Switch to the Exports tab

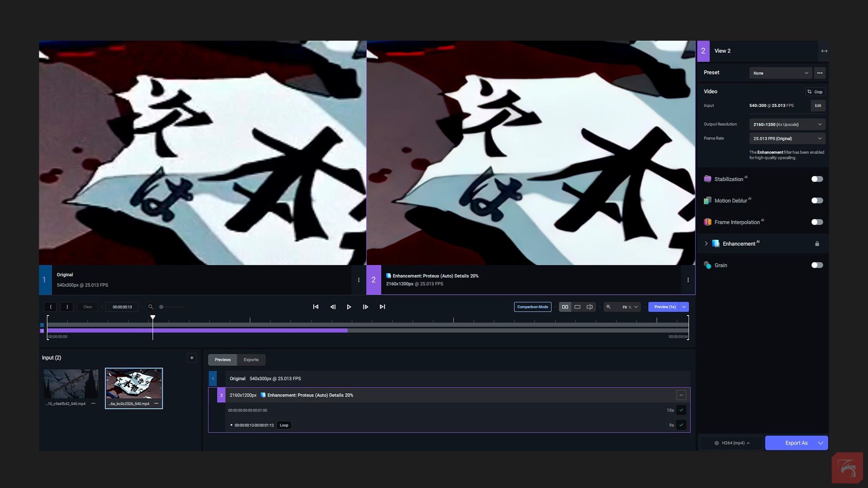251,360
